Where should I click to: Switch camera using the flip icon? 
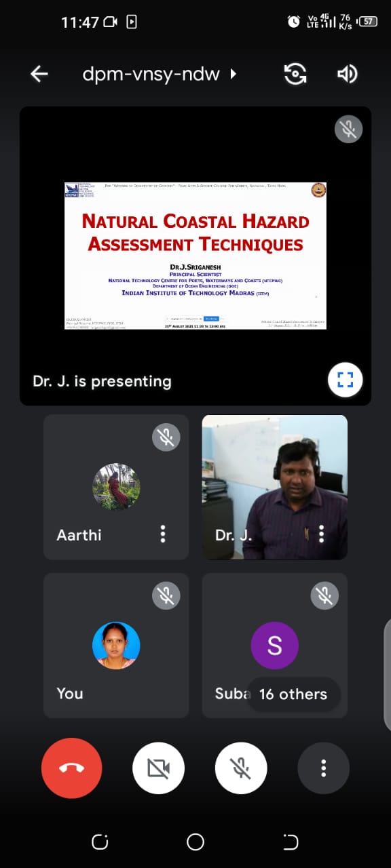[x=295, y=74]
